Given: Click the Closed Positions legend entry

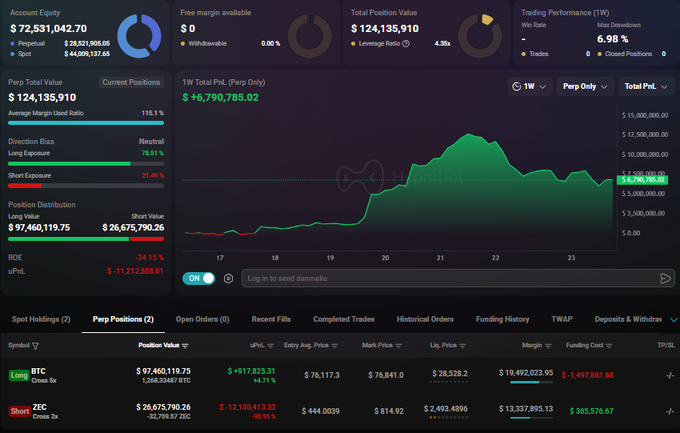Looking at the screenshot, I should click(624, 54).
